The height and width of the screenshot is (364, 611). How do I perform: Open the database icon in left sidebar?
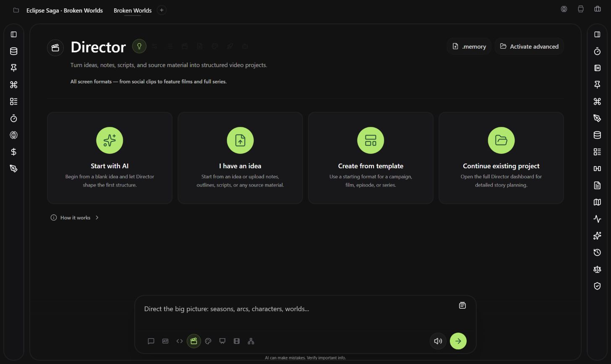point(14,51)
